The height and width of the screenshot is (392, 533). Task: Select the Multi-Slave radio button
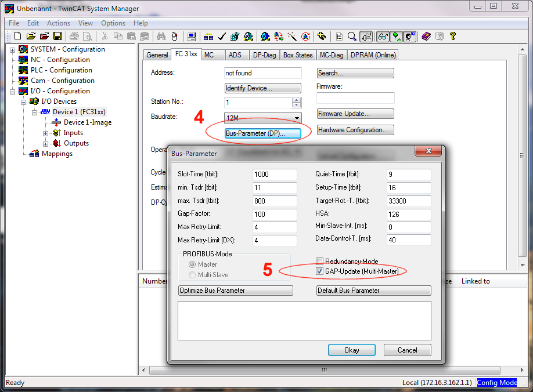[192, 274]
